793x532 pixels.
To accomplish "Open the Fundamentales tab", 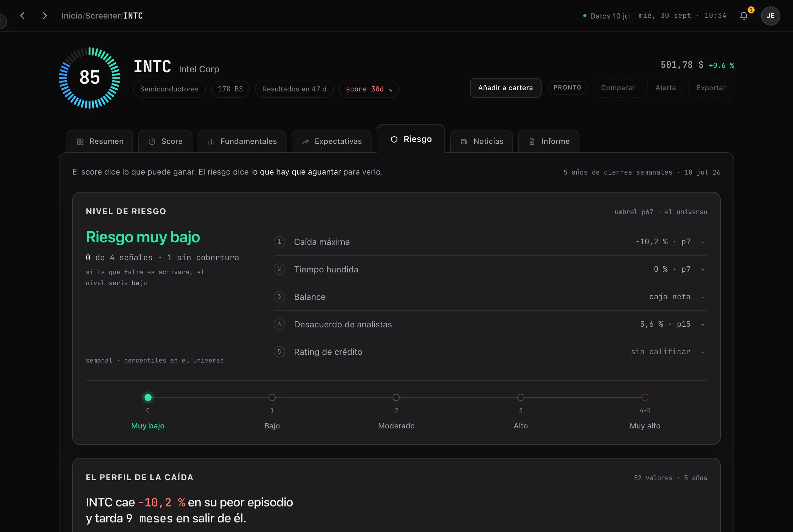I will [x=242, y=141].
